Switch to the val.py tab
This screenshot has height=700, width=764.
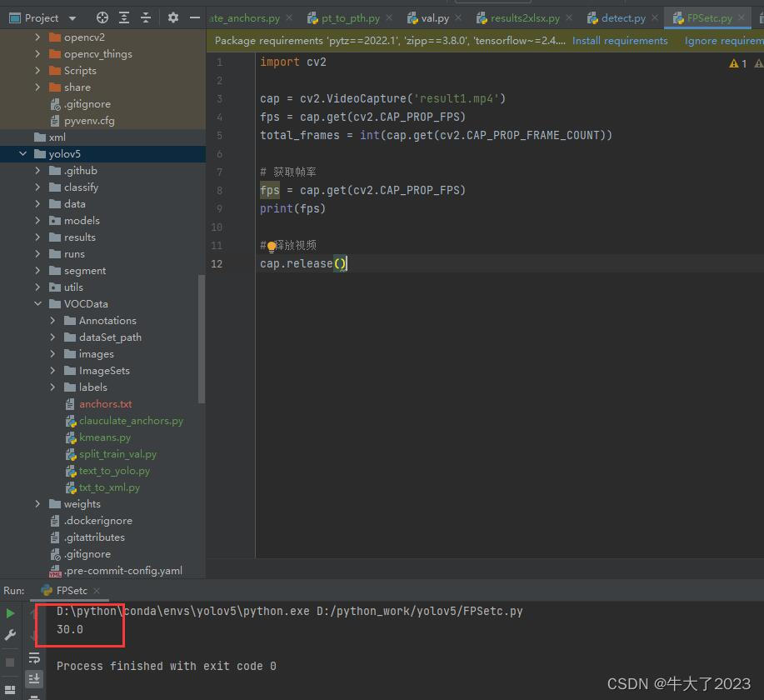[x=435, y=18]
